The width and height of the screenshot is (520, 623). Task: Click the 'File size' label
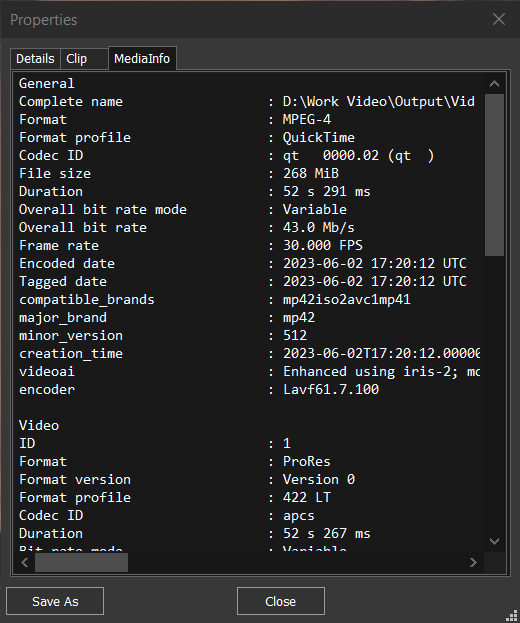click(x=55, y=174)
